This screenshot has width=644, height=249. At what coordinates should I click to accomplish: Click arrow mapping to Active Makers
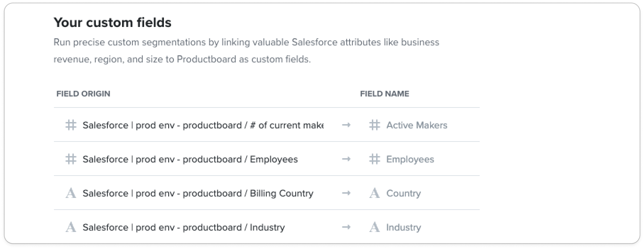click(x=346, y=125)
